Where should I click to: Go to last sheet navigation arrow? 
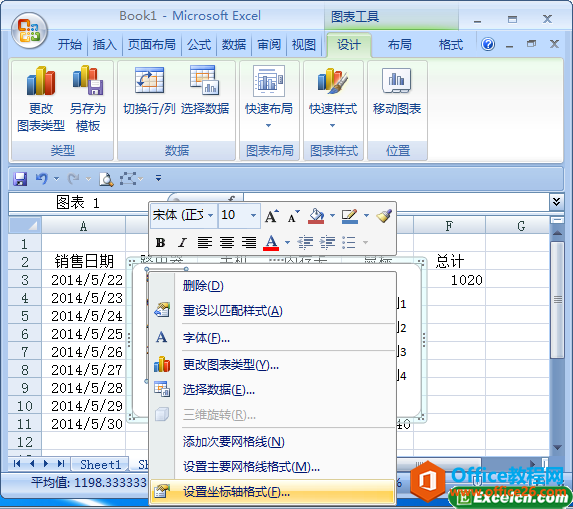(61, 464)
